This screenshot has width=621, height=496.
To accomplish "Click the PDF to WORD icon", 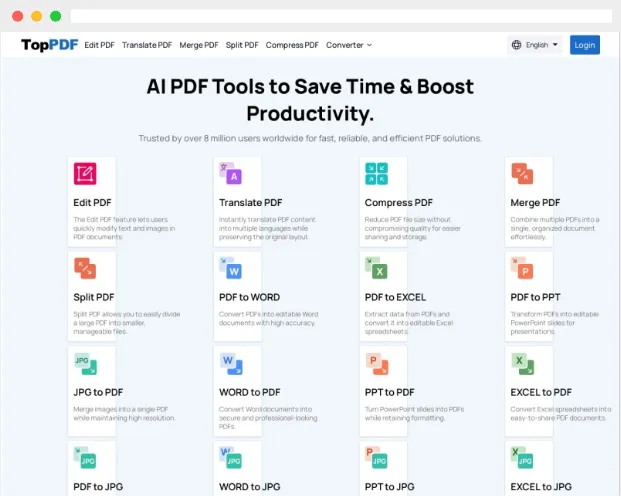I will pyautogui.click(x=230, y=268).
